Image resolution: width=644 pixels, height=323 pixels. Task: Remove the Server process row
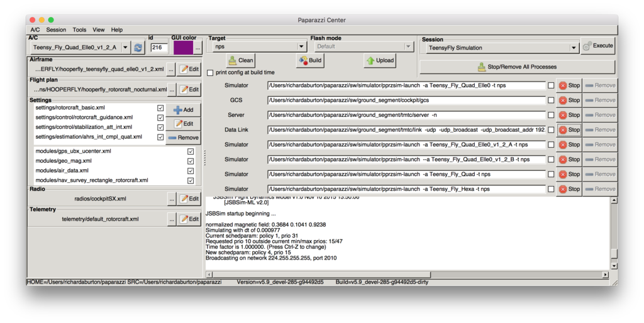click(600, 115)
